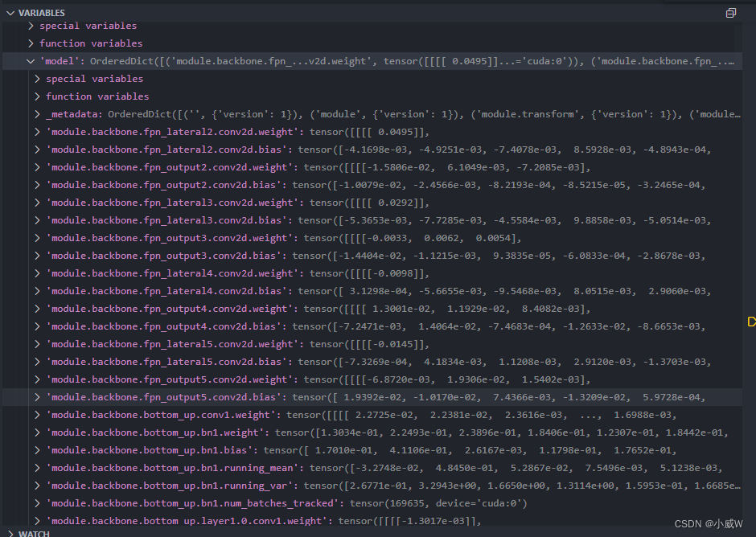
Task: Click bottom_up.bn1.running_mean variable
Action: pyautogui.click(x=372, y=468)
